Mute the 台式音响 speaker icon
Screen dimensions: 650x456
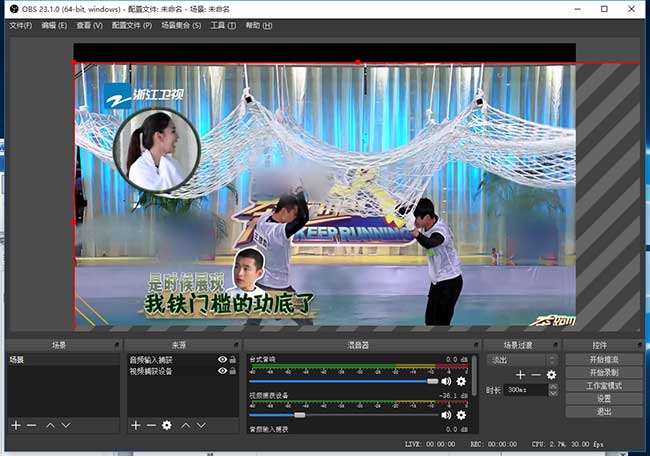pyautogui.click(x=446, y=381)
